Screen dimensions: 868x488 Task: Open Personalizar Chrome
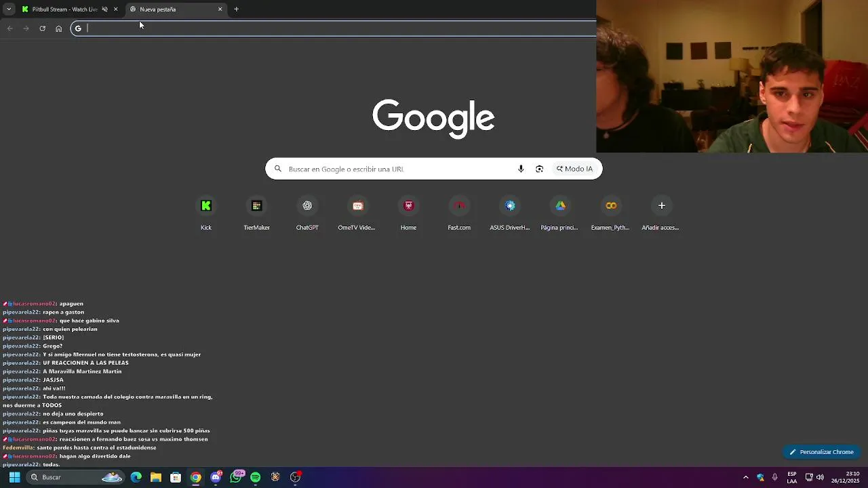[822, 452]
